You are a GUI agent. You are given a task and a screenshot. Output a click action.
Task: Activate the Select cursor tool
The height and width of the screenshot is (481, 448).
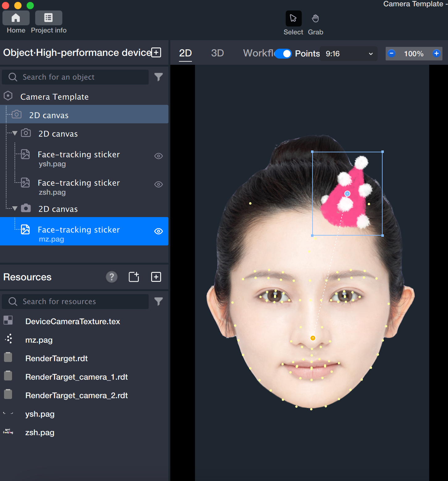point(293,18)
